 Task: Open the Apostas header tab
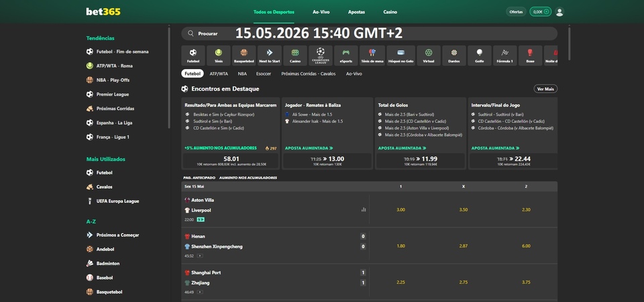(x=356, y=12)
